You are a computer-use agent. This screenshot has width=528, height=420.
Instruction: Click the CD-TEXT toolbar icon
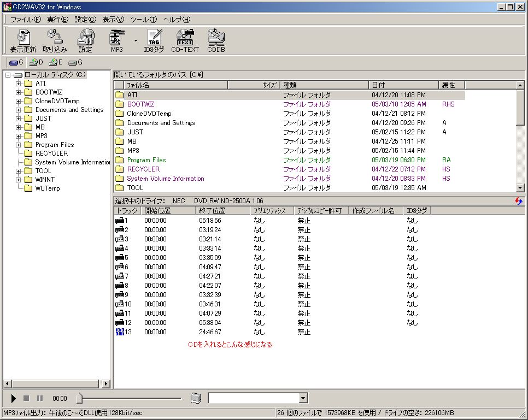pos(185,40)
